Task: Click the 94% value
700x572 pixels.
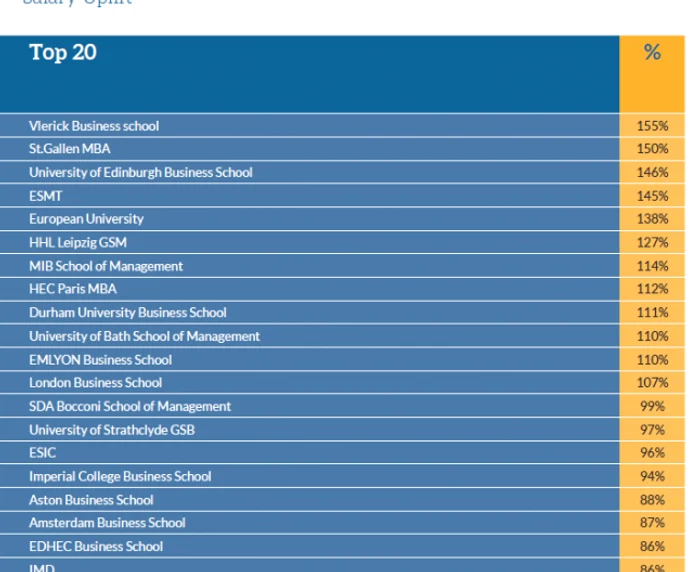Action: 652,476
